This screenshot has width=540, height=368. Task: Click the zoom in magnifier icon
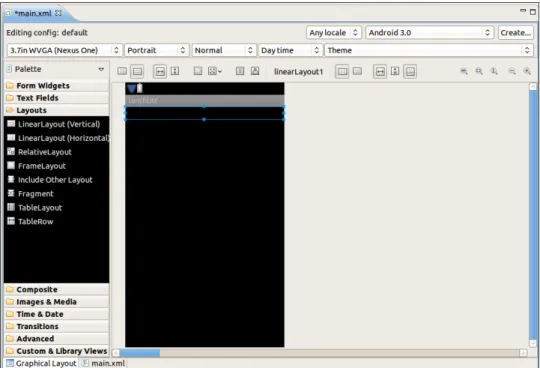click(527, 71)
